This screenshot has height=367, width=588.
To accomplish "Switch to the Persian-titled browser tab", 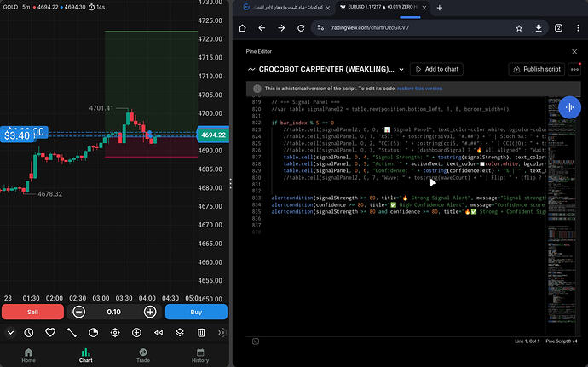I will [287, 8].
